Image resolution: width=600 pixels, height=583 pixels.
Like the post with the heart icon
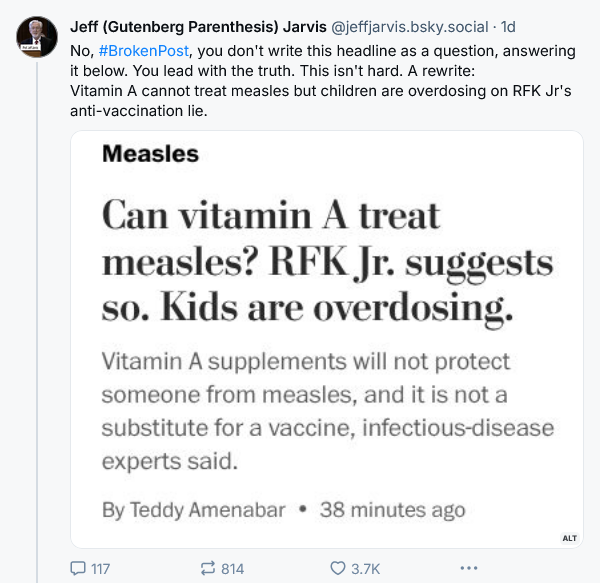[338, 568]
